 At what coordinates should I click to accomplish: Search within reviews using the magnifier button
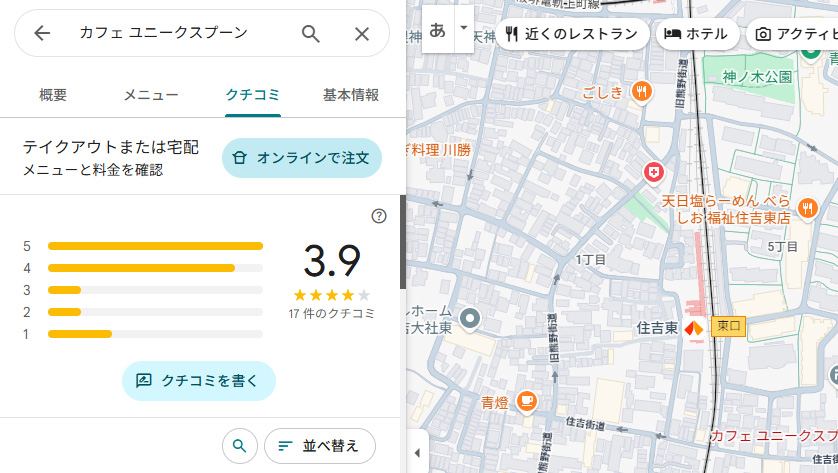pos(239,445)
